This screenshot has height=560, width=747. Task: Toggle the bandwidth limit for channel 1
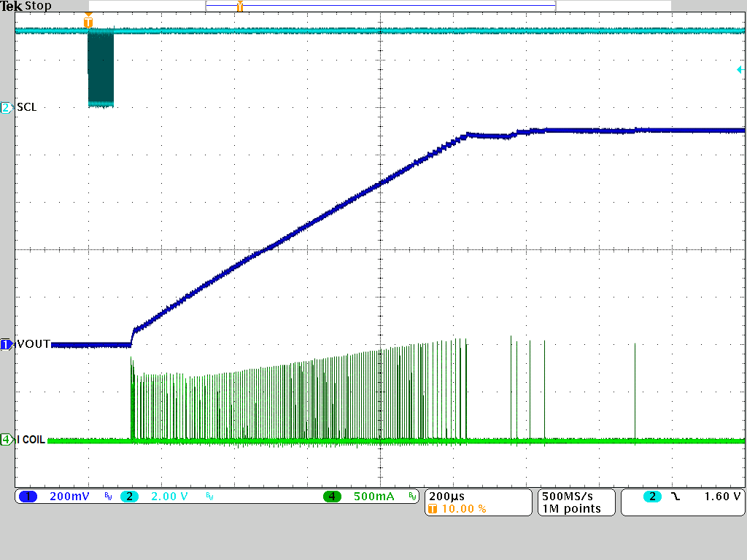pyautogui.click(x=107, y=497)
